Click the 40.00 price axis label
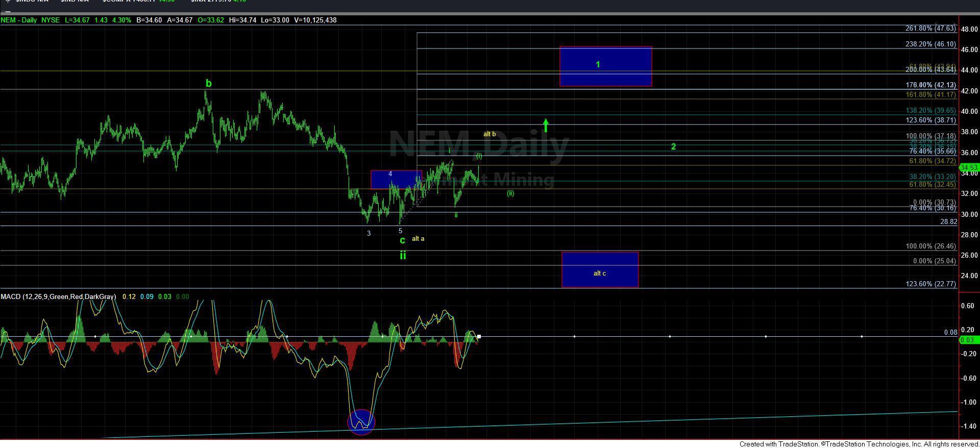The image size is (980, 448). pos(969,111)
